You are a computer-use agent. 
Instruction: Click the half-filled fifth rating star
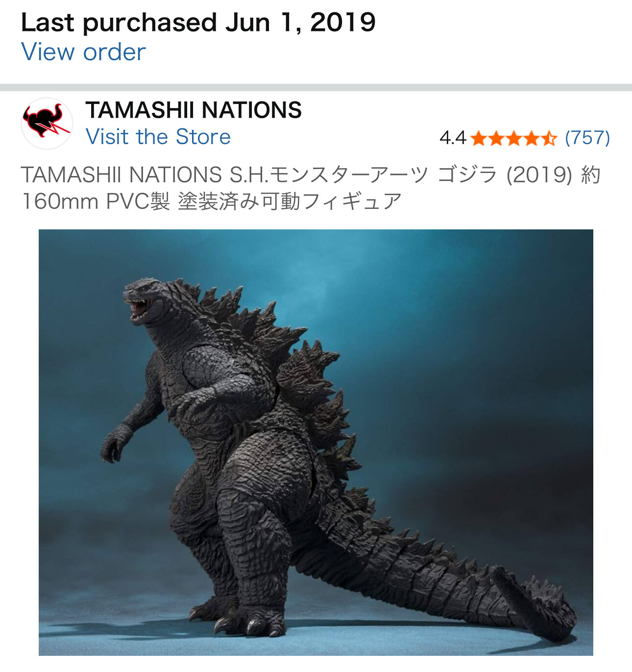[549, 138]
